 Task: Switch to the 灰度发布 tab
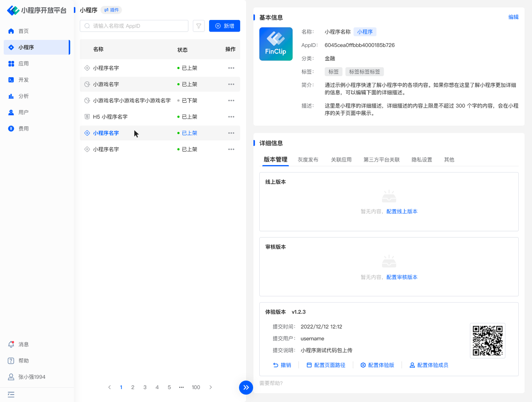point(308,160)
